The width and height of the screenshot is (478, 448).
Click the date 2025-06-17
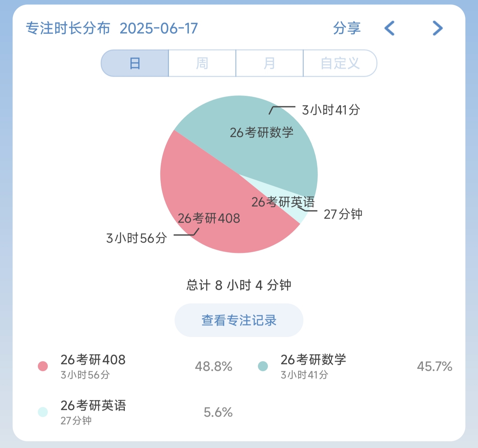click(x=159, y=29)
